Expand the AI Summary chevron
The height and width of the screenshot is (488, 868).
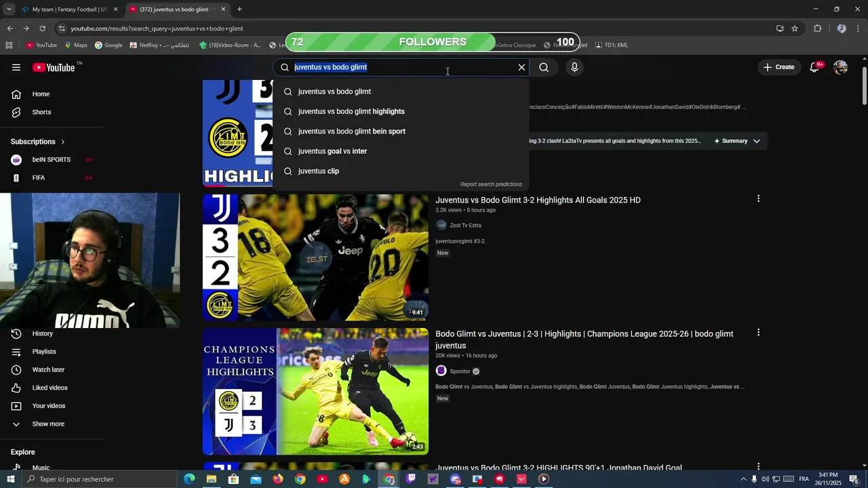tap(757, 141)
